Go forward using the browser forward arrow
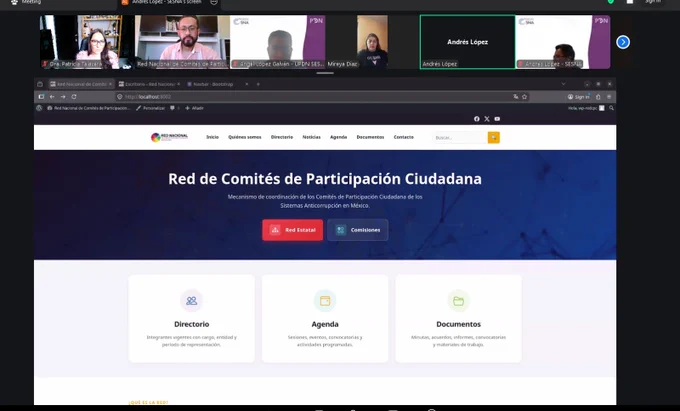Image resolution: width=680 pixels, height=411 pixels. pos(63,97)
